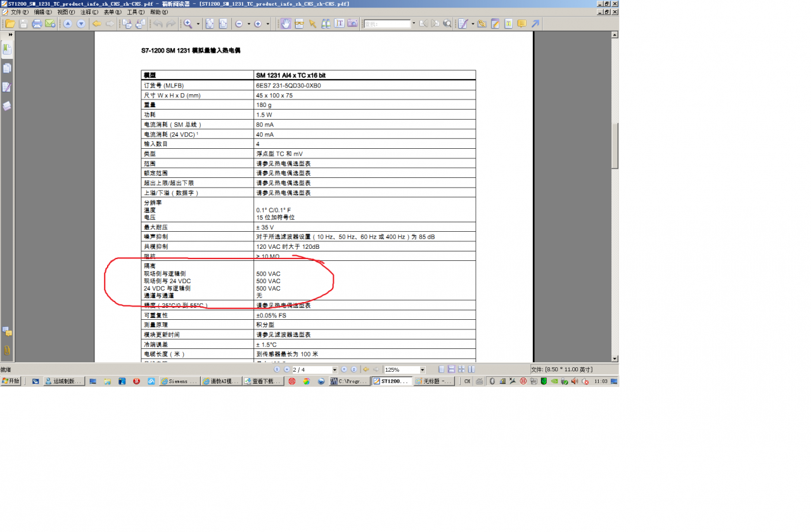Viewport: 811px width, 532px height.
Task: Open the Bookmarks panel in left sidebar
Action: (7, 49)
